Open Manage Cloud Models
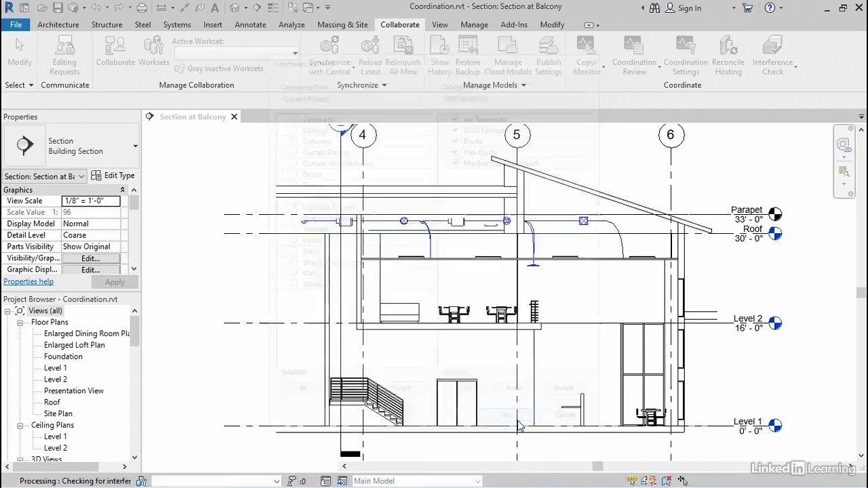 coord(508,56)
